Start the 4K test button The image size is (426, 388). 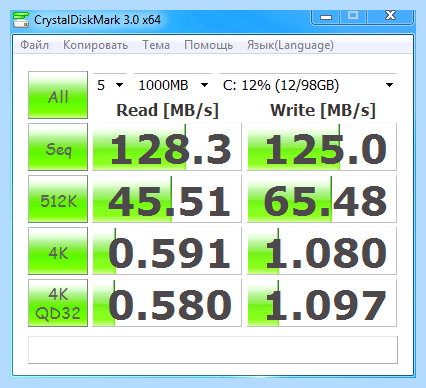pyautogui.click(x=58, y=251)
